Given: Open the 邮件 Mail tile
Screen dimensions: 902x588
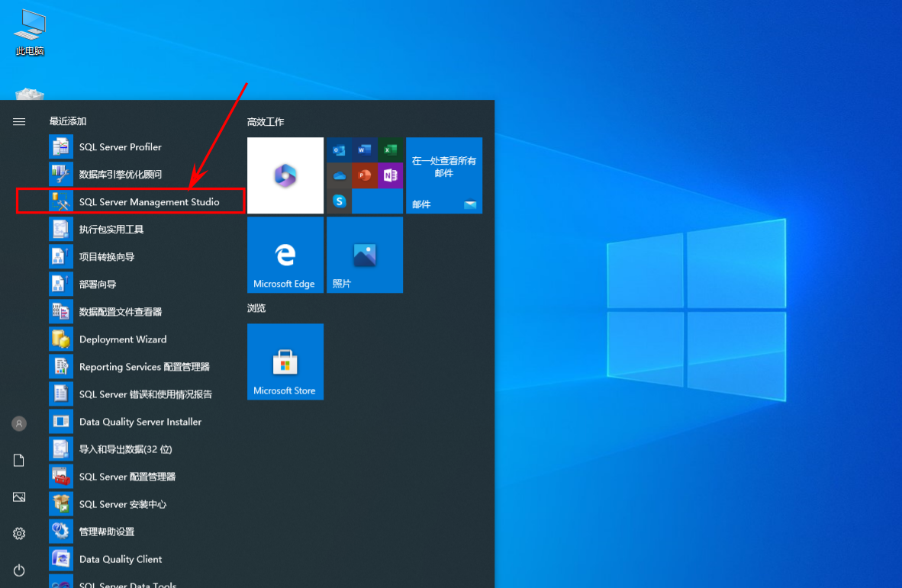Looking at the screenshot, I should pos(444,175).
